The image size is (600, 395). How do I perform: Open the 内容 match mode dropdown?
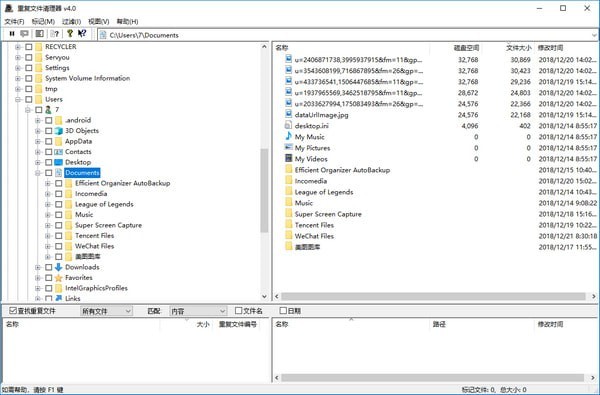click(198, 311)
